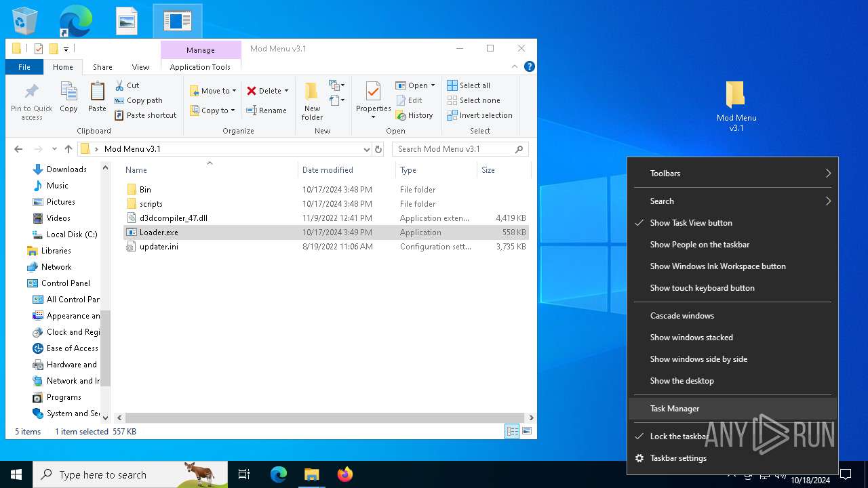Click the Help question mark icon

coord(530,66)
